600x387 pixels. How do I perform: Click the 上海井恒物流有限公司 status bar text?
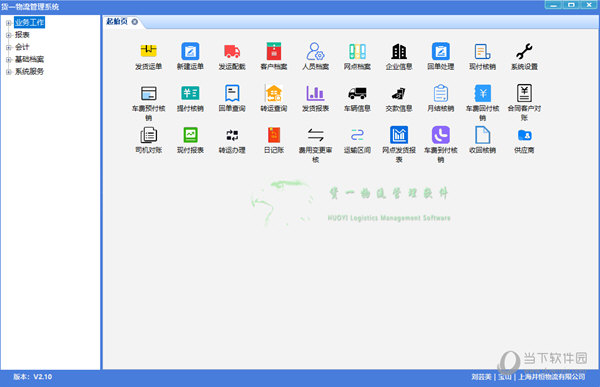click(551, 377)
